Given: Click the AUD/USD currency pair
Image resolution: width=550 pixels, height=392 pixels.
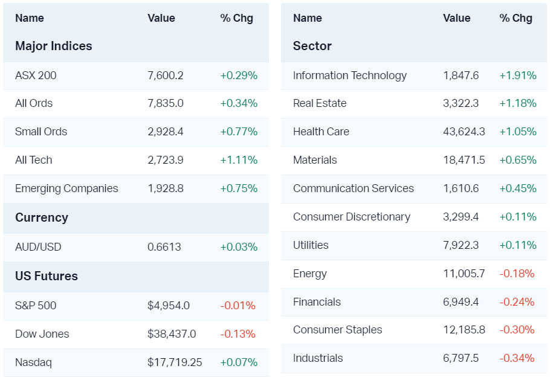Looking at the screenshot, I should [38, 247].
